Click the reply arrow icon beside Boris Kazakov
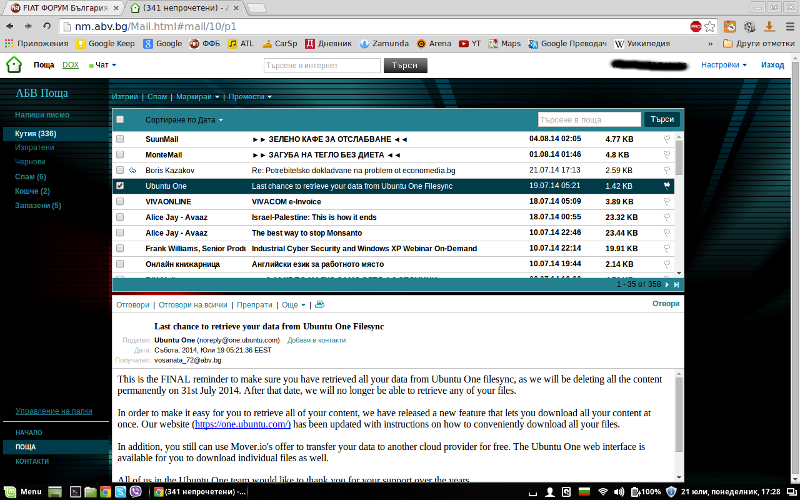Viewport: 800px width, 500px height. tap(132, 171)
